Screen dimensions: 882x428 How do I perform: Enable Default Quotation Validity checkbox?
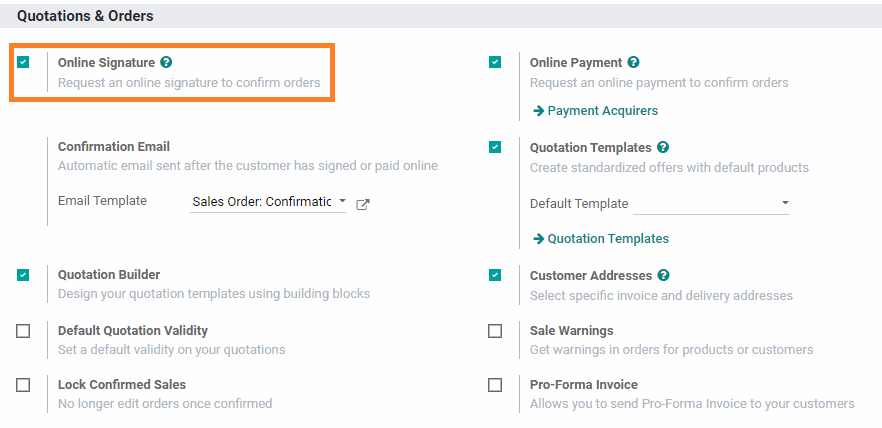23,331
